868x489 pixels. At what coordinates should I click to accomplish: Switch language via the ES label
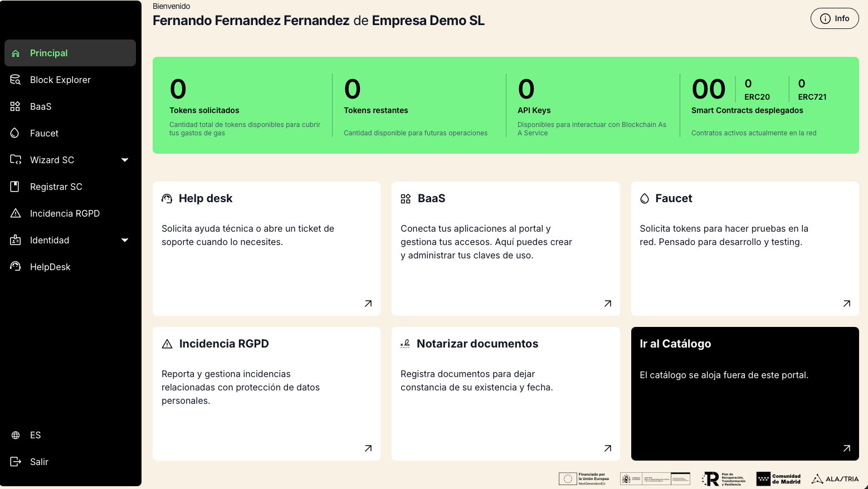click(36, 435)
